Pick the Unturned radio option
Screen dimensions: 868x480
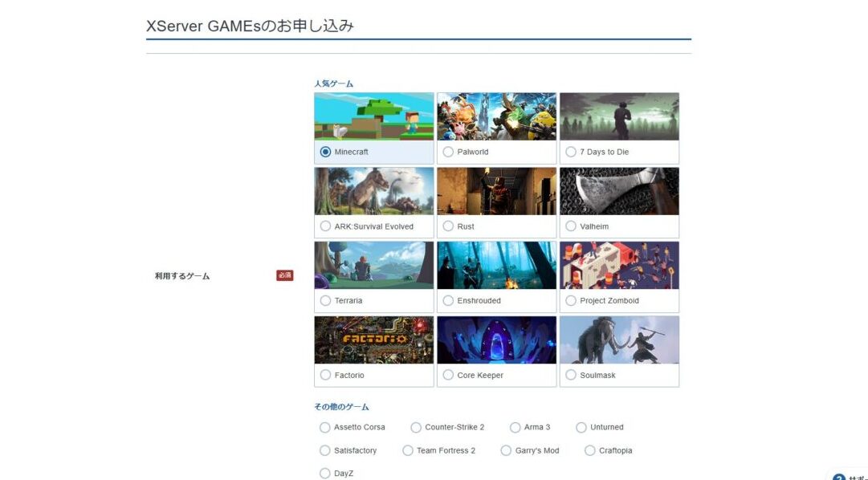[x=581, y=427]
